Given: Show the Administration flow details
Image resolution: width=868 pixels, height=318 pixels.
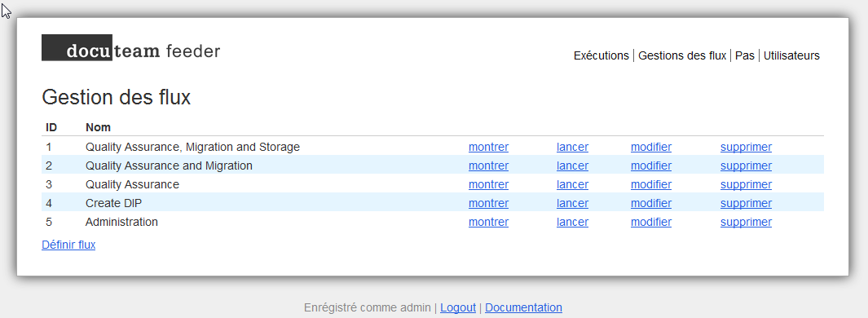Looking at the screenshot, I should (488, 222).
